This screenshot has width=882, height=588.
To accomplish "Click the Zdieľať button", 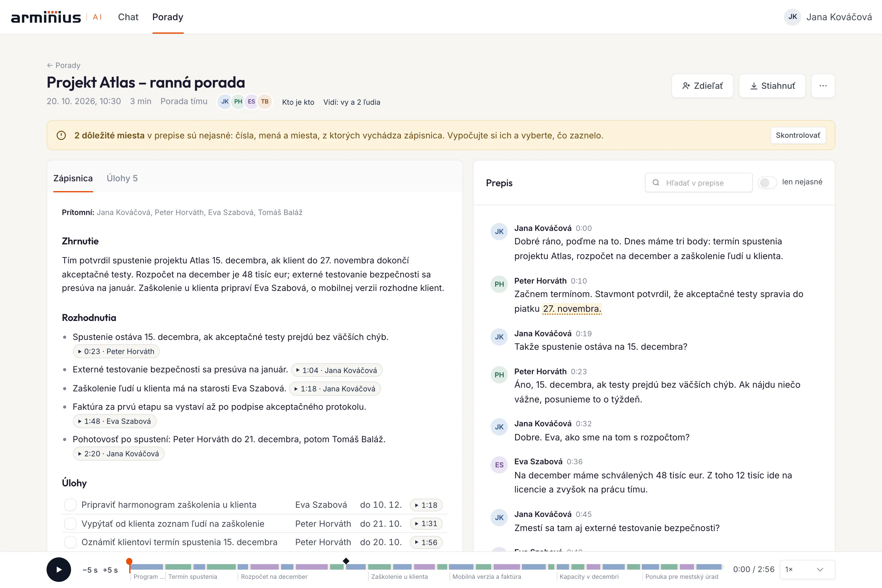I will point(702,86).
